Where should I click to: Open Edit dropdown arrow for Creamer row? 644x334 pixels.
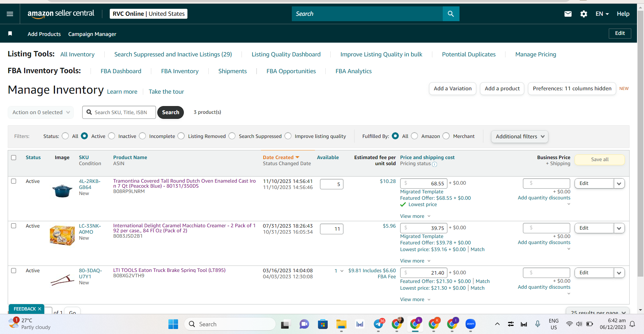619,228
